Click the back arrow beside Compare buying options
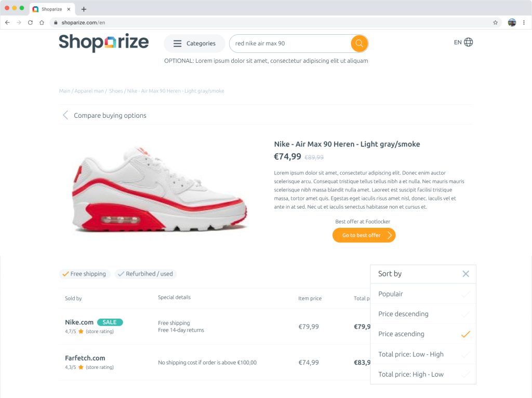The image size is (532, 398). point(65,115)
